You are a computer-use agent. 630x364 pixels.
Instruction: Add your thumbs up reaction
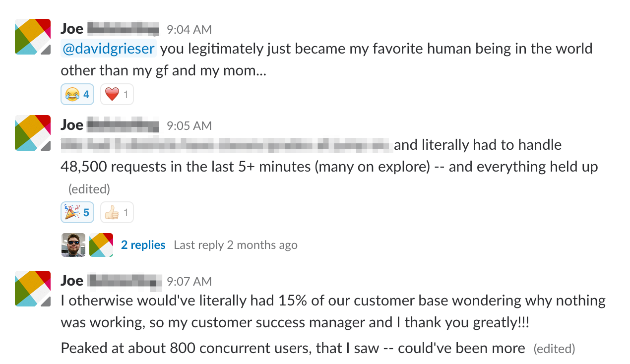tap(117, 212)
